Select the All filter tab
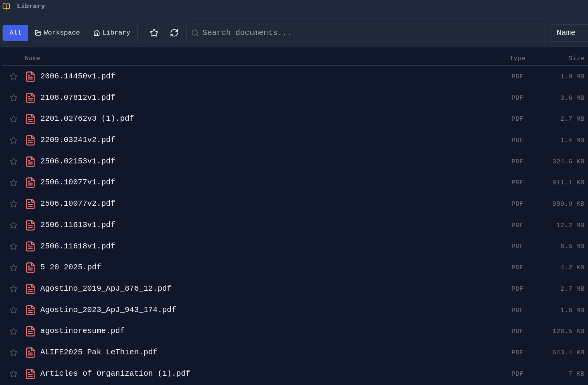 coord(16,33)
